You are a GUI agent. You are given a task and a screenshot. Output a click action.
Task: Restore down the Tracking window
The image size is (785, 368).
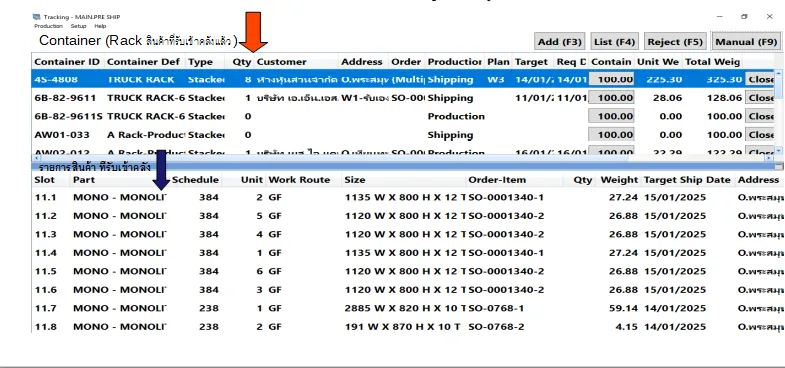[x=744, y=17]
